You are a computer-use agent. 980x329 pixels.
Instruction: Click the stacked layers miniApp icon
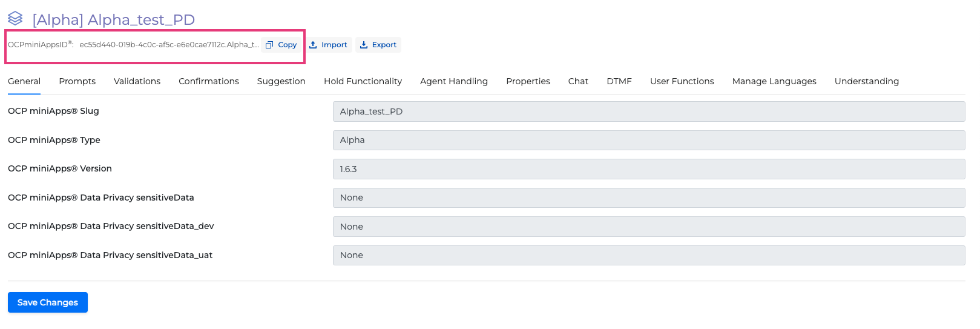tap(15, 19)
